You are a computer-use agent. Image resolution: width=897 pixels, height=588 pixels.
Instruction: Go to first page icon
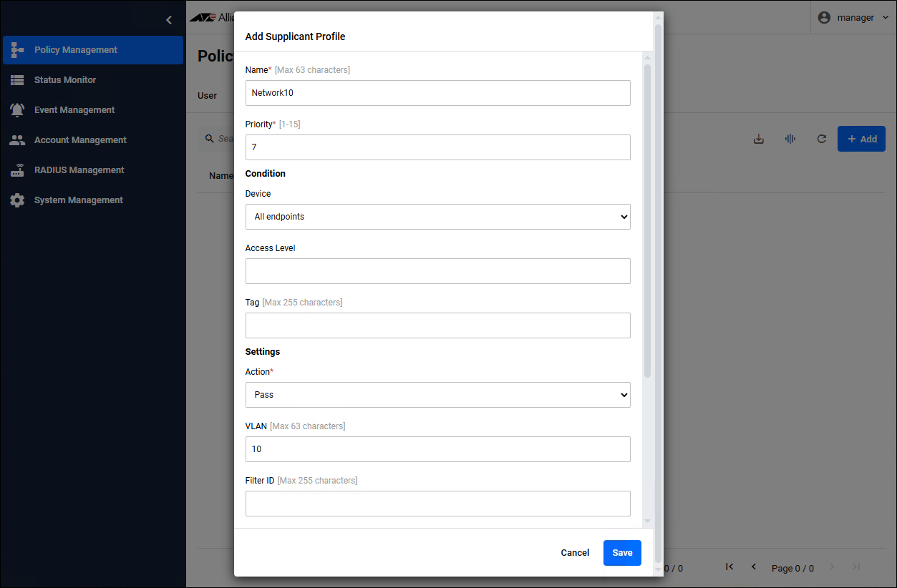pos(729,567)
